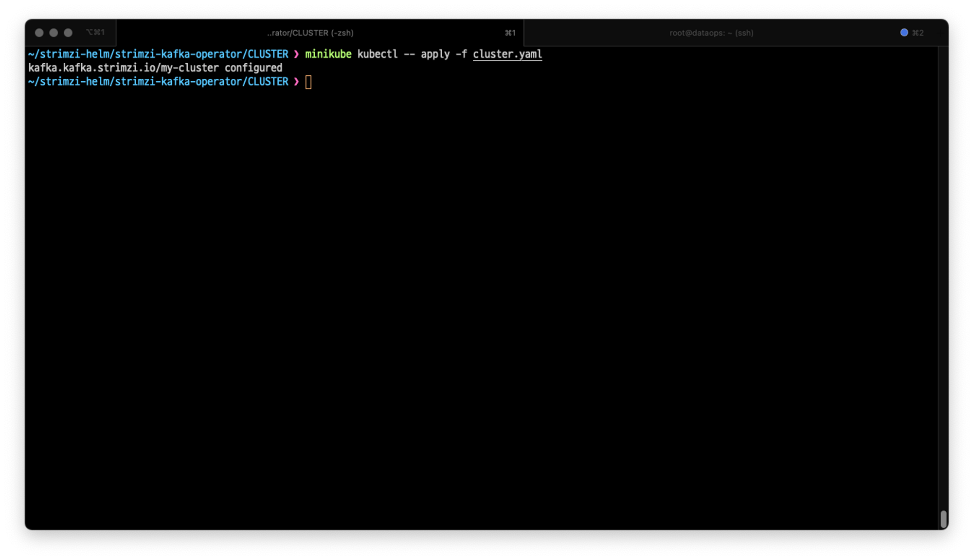Click the 'my-cluster configured' output line
The image size is (973, 560).
(x=155, y=68)
